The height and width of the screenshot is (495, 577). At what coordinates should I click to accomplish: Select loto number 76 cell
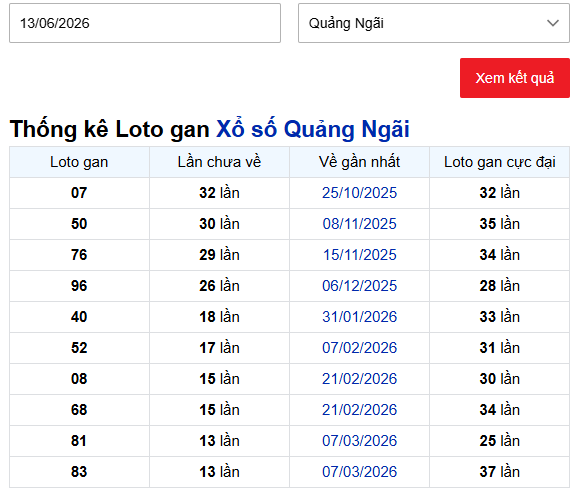click(79, 255)
